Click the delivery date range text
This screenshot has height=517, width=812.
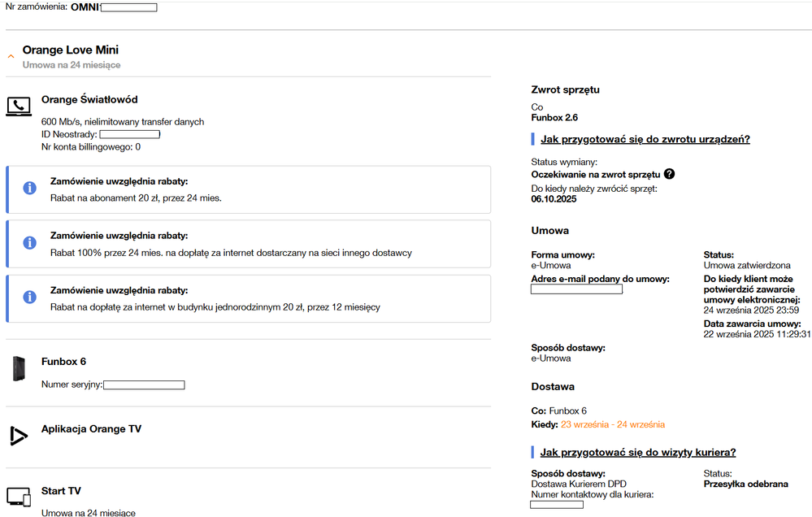pos(613,424)
